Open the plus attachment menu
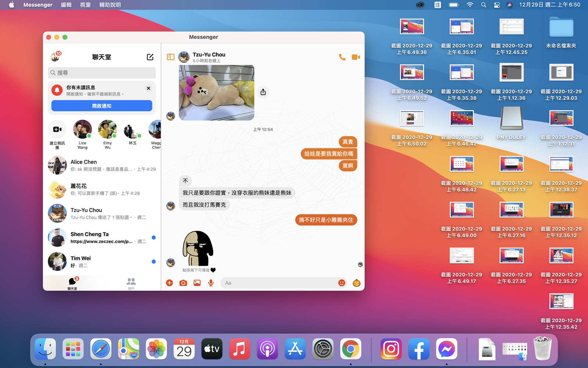The width and height of the screenshot is (588, 368). (169, 283)
